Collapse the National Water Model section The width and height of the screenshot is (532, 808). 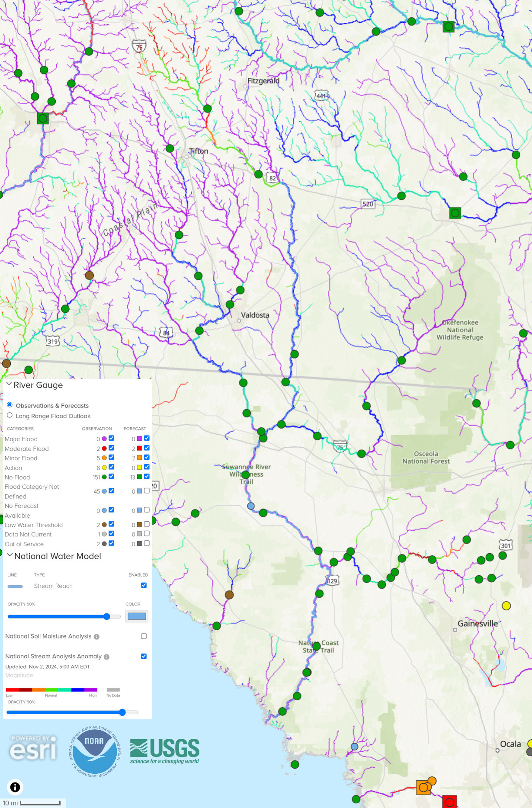pyautogui.click(x=10, y=555)
